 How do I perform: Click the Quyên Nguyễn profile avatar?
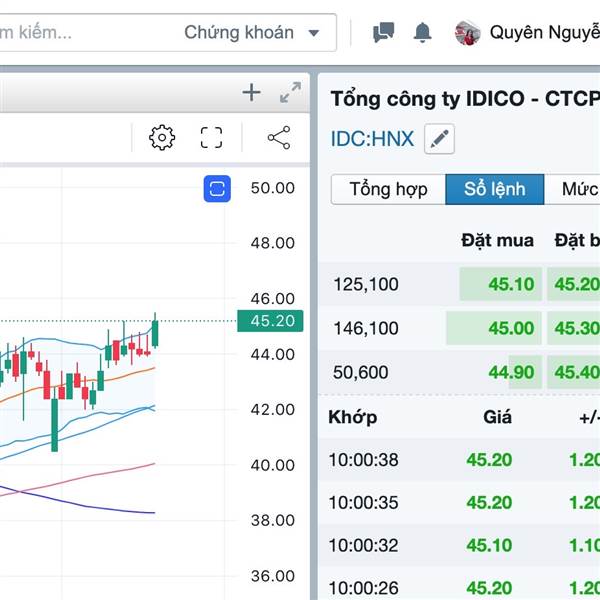point(467,33)
